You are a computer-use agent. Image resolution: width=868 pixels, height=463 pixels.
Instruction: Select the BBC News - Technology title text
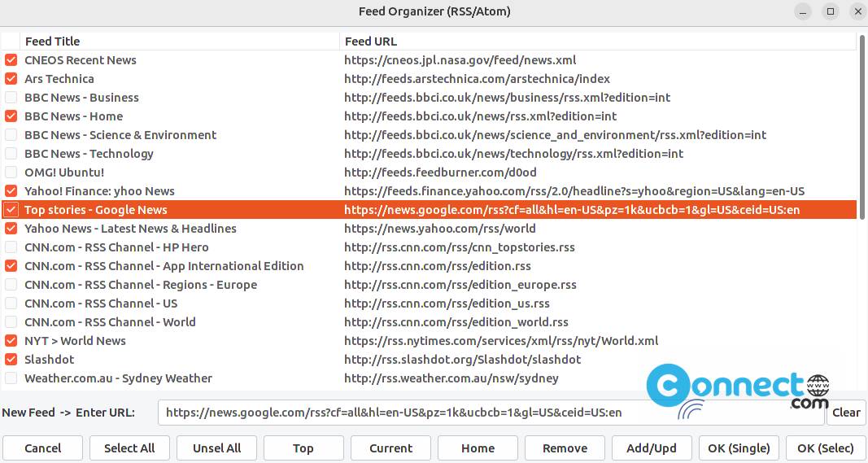tap(89, 154)
